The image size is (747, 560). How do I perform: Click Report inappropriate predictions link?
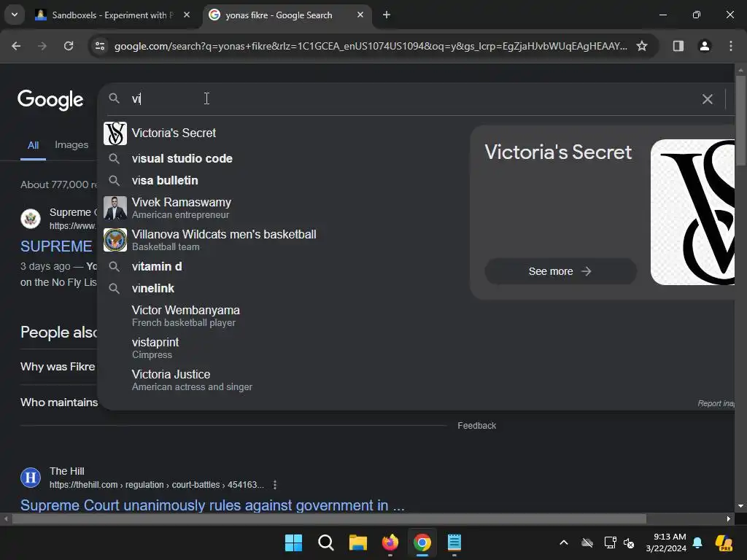pyautogui.click(x=716, y=403)
